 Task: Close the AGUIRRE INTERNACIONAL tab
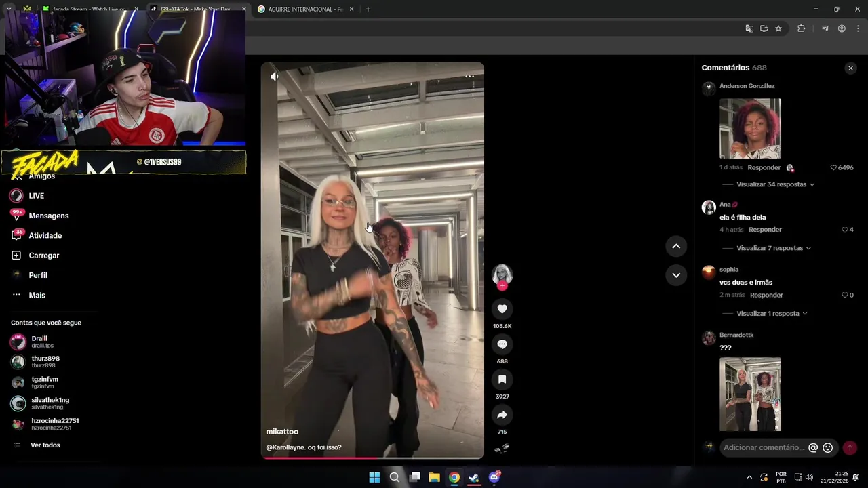[351, 9]
